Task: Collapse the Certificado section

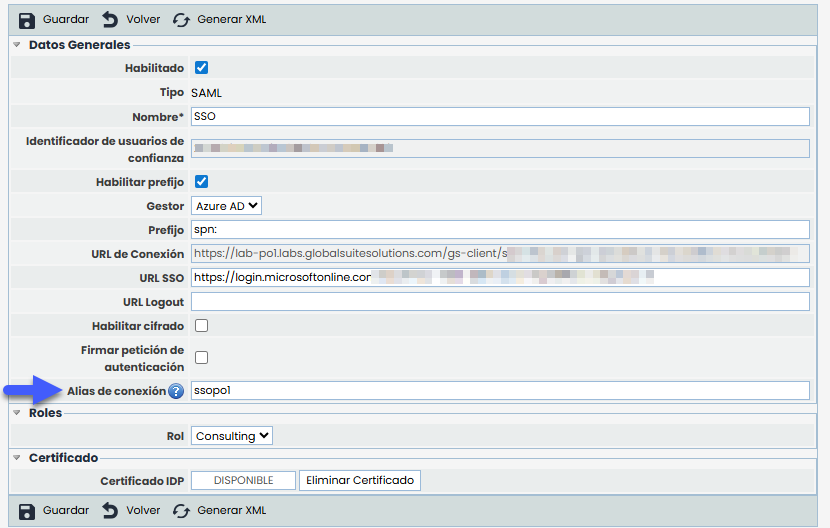Action: point(17,458)
